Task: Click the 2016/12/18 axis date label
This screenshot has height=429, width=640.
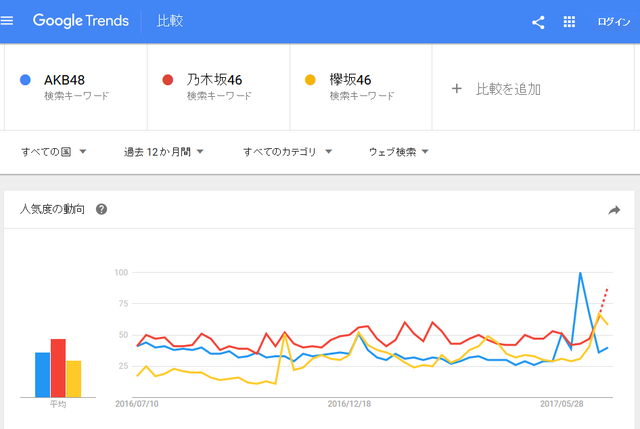Action: pos(349,404)
